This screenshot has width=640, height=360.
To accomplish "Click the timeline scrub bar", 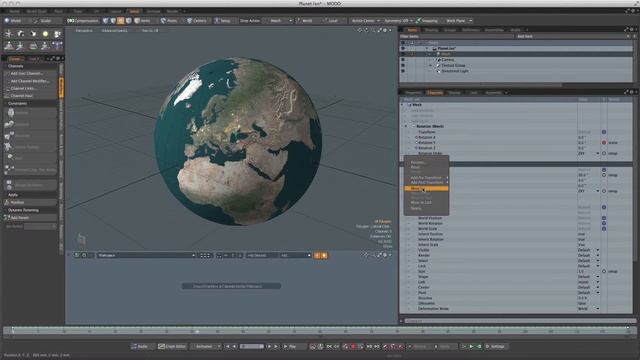I will pos(320,331).
